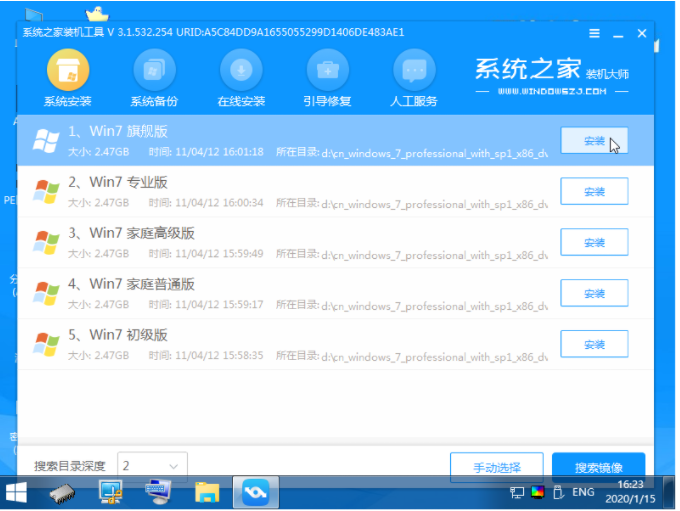Click 安装 for Win7 专业版

[x=594, y=192]
